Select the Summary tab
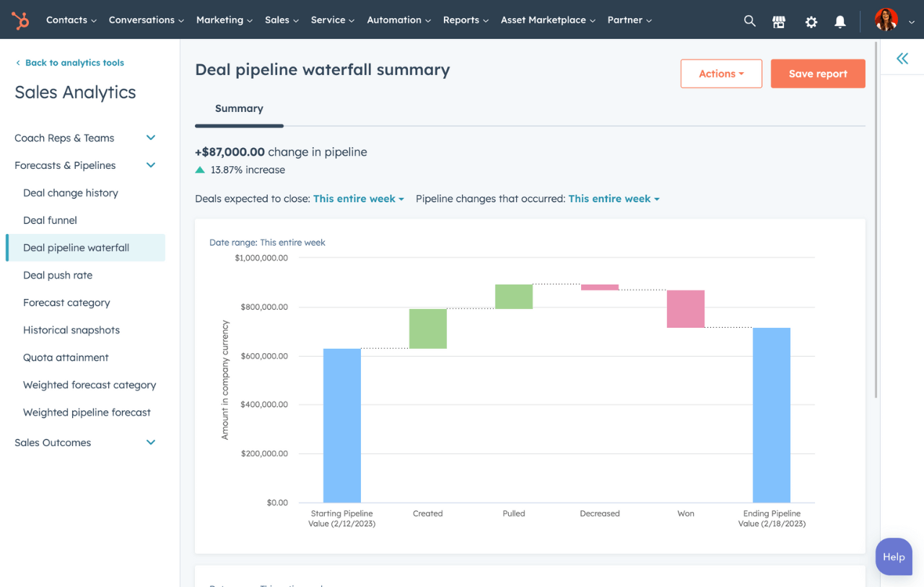Viewport: 924px width, 587px height. pyautogui.click(x=239, y=108)
